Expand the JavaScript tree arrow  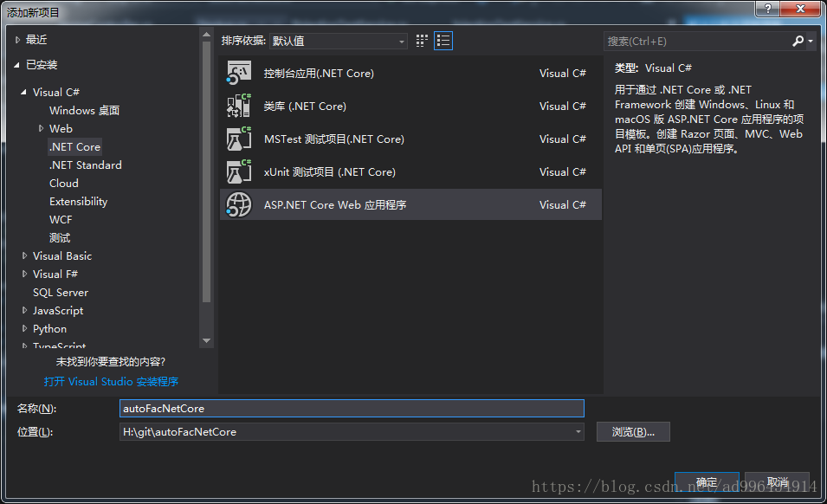click(x=24, y=311)
